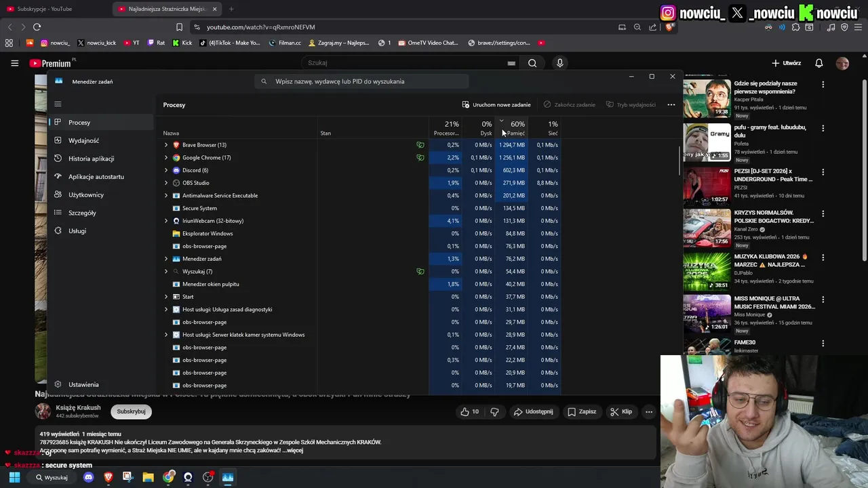868x488 pixels.
Task: Select Menedżer okien pulpitu process row
Action: [x=361, y=284]
